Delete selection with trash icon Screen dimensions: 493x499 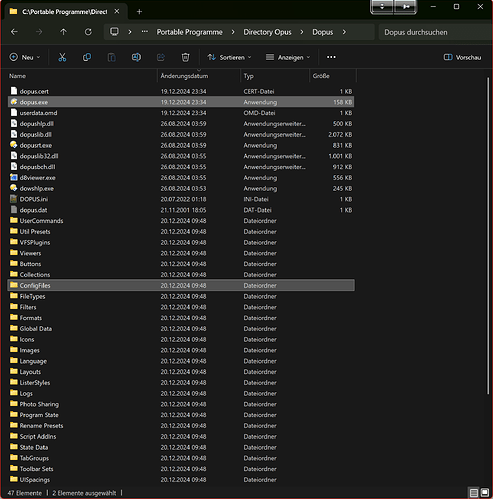(185, 57)
